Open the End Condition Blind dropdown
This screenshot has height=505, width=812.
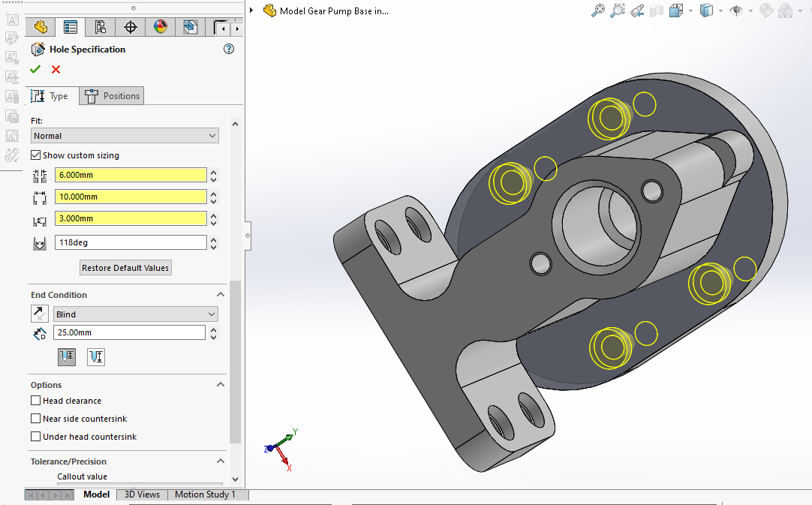tap(135, 314)
